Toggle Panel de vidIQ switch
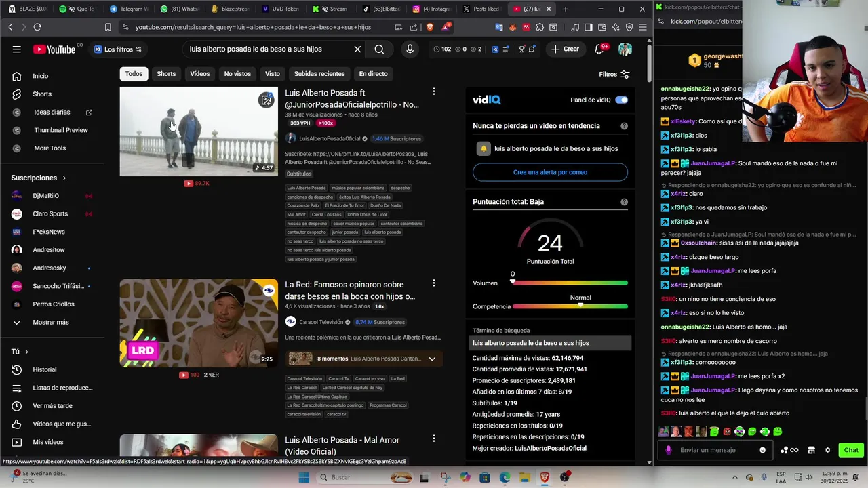Viewport: 868px width, 488px height. (x=621, y=100)
